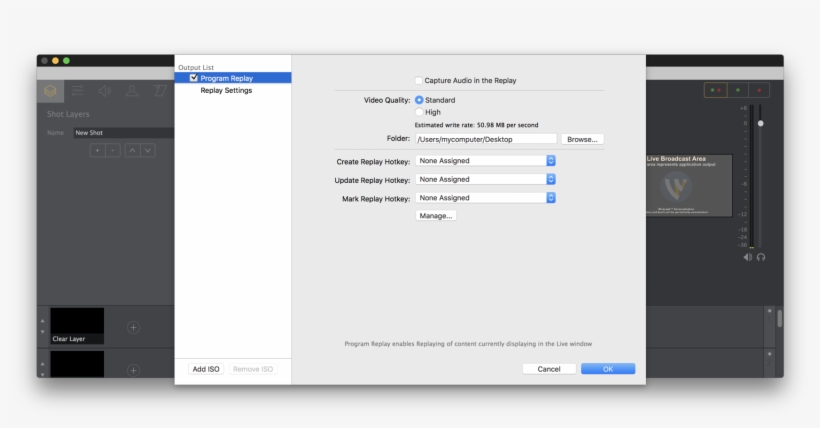Click the main window vertical scrollbar
820x428 pixels.
tap(780, 319)
